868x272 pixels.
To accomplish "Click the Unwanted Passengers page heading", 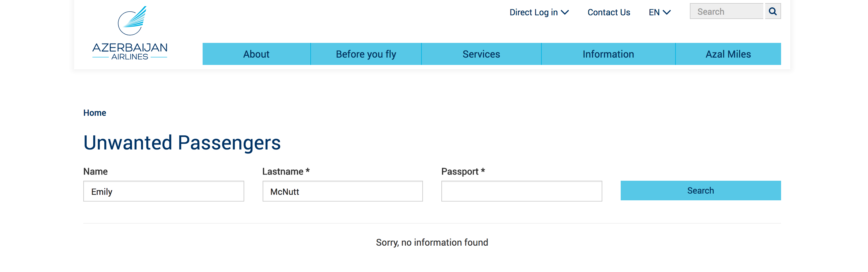I will click(x=182, y=142).
